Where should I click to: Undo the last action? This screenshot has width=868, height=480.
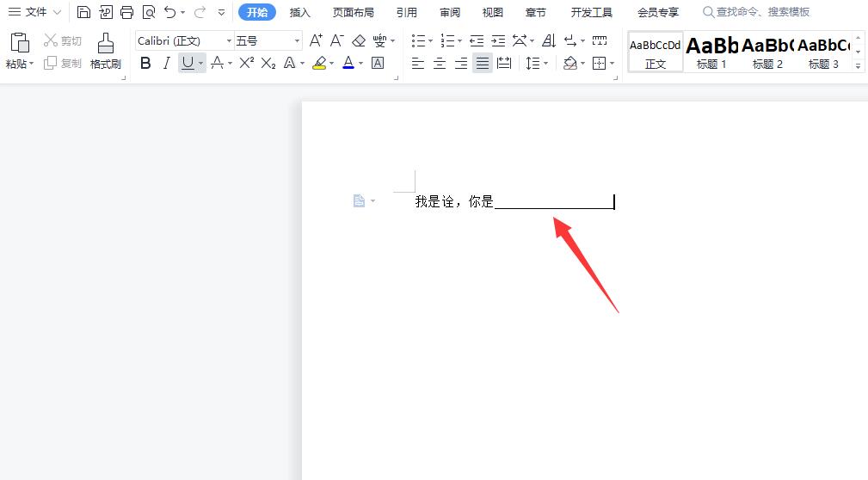[170, 12]
